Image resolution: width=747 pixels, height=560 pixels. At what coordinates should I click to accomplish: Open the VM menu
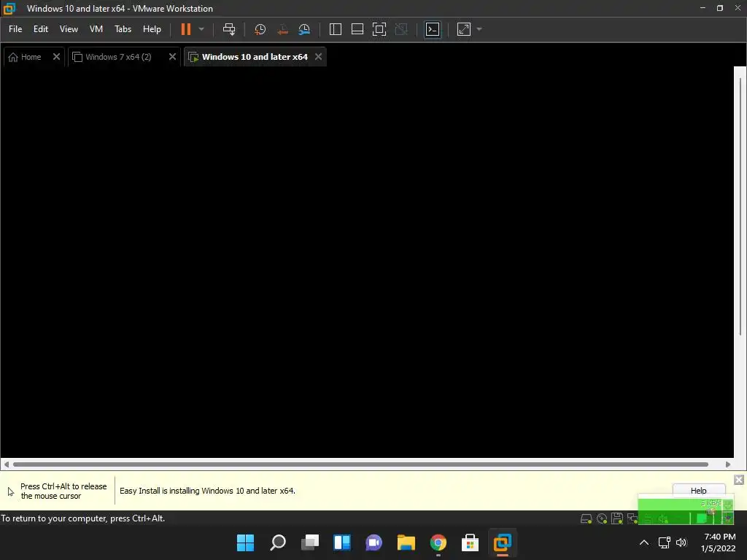pos(96,29)
